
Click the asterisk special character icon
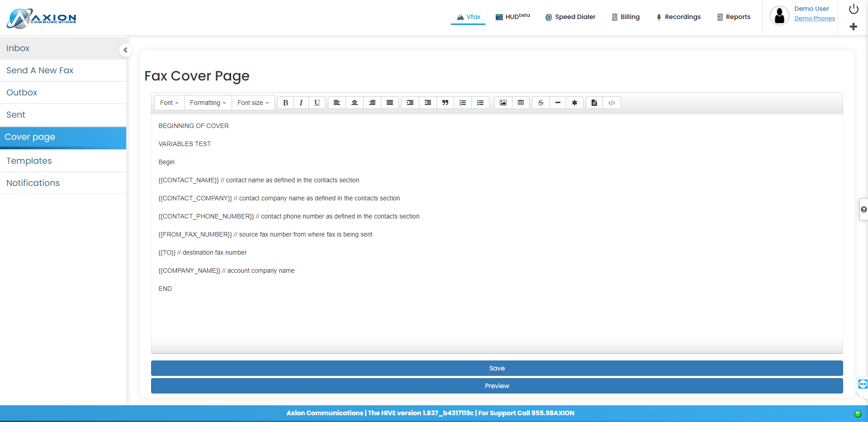(x=574, y=103)
